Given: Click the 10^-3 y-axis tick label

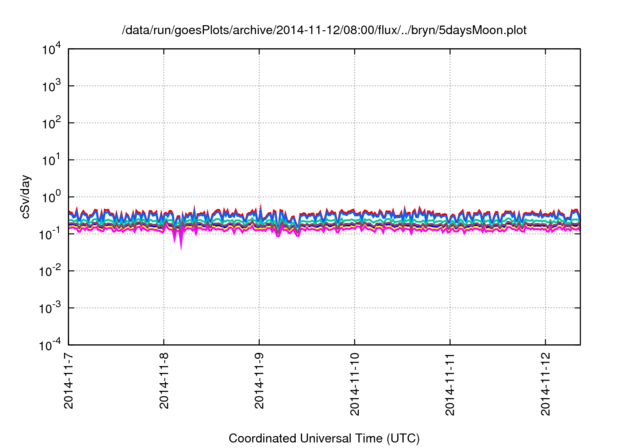Looking at the screenshot, I should point(51,308).
